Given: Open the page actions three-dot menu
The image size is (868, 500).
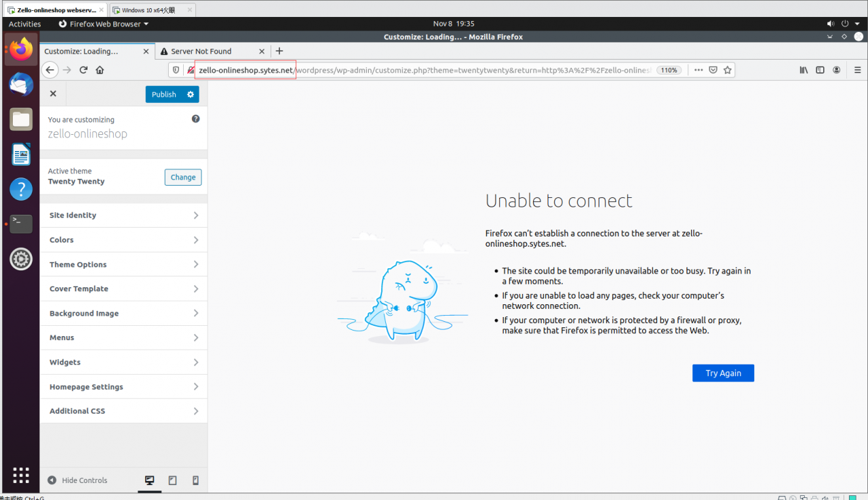Looking at the screenshot, I should 698,70.
